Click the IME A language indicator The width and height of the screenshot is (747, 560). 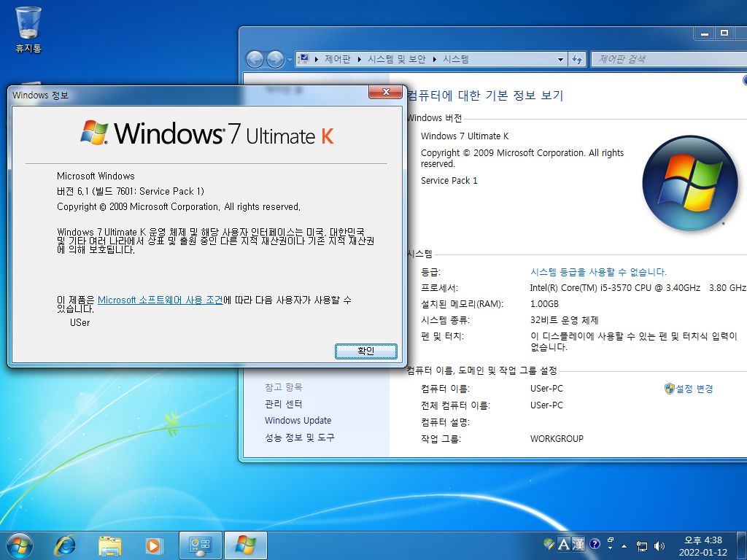[564, 544]
